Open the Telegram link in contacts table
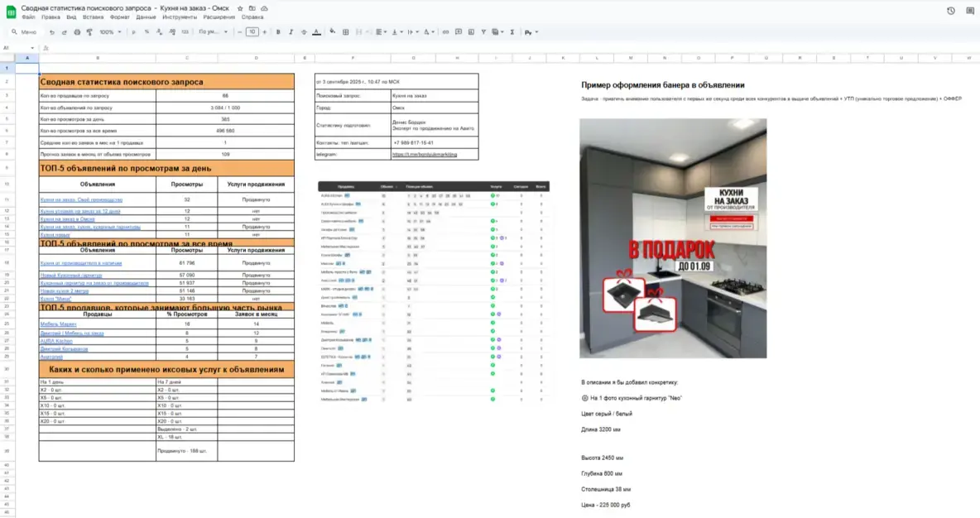 (423, 155)
